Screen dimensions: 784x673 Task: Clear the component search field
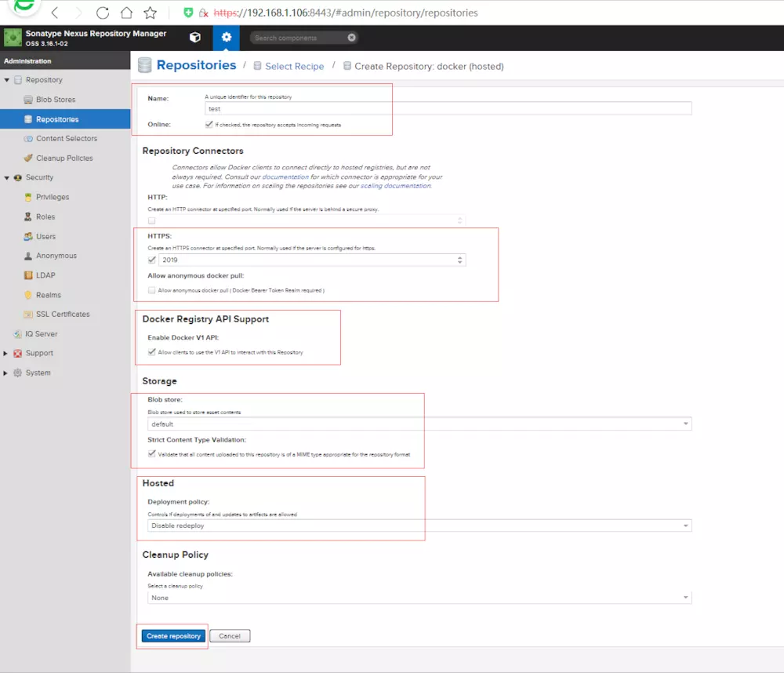tap(351, 38)
